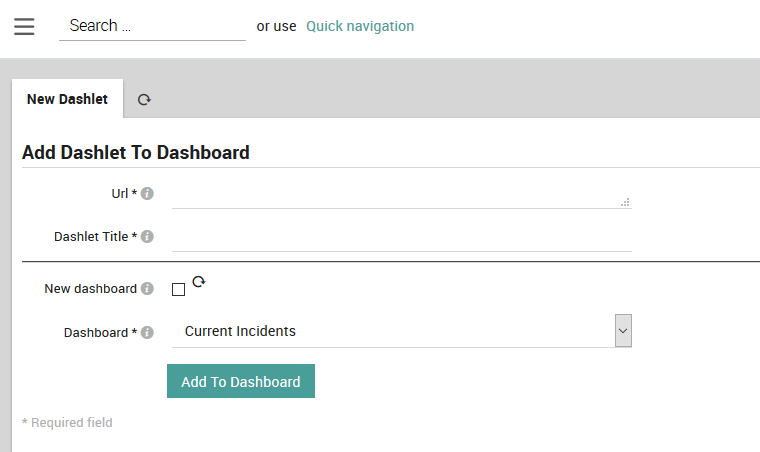The height and width of the screenshot is (452, 760).
Task: Switch to the New Dashlet tab
Action: [67, 99]
